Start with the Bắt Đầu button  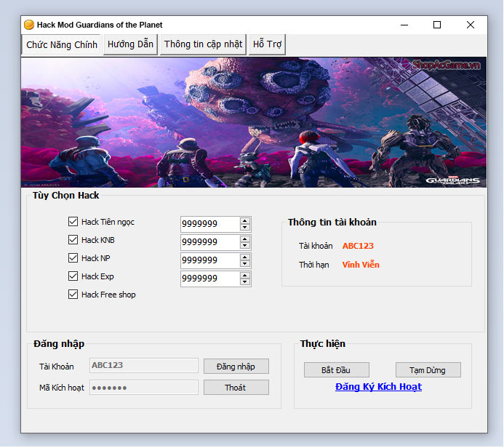click(x=337, y=370)
